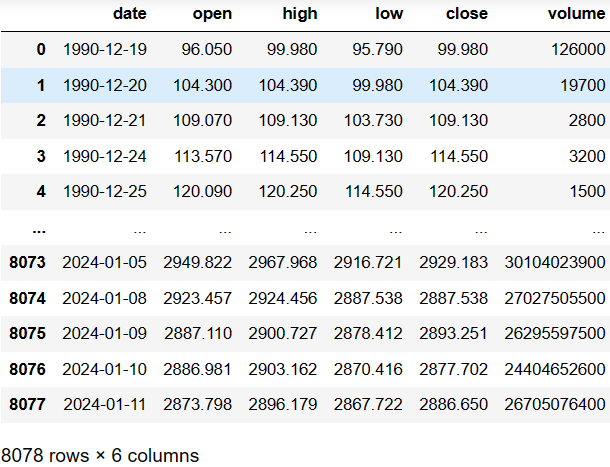Image resolution: width=610 pixels, height=467 pixels.
Task: Click the 'low' column header
Action: coord(389,14)
